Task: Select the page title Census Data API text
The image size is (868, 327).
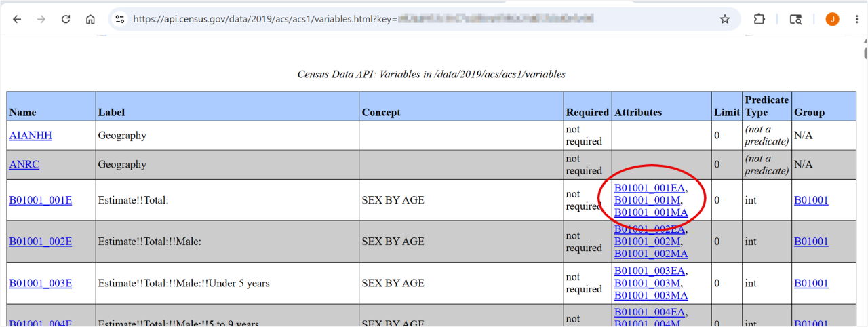Action: 431,74
